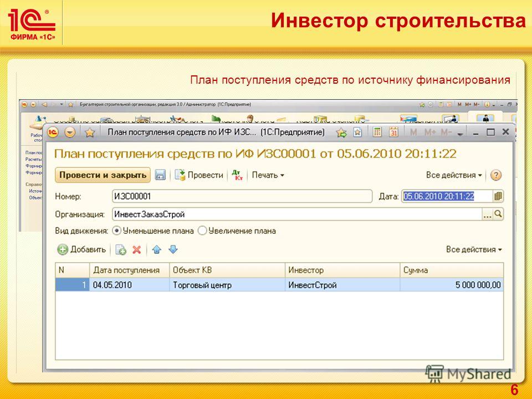Open the Организация magnifier icon

tap(498, 214)
